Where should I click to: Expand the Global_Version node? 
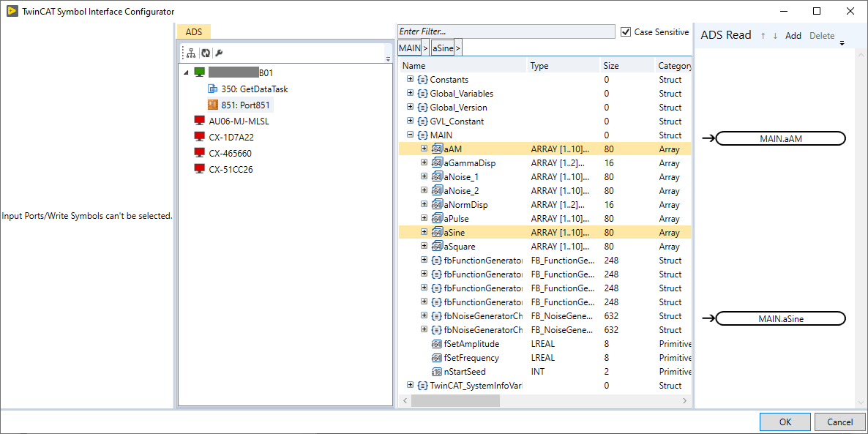coord(410,107)
